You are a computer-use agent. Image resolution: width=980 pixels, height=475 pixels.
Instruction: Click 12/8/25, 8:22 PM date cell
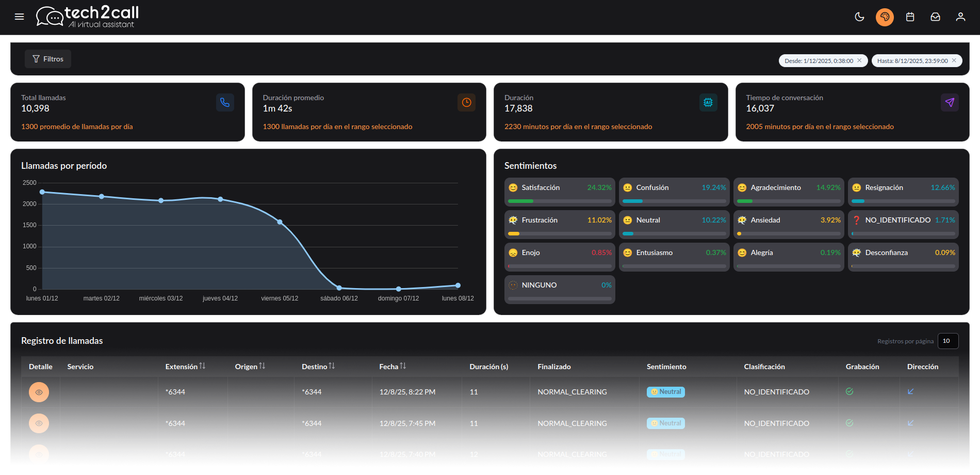click(407, 392)
